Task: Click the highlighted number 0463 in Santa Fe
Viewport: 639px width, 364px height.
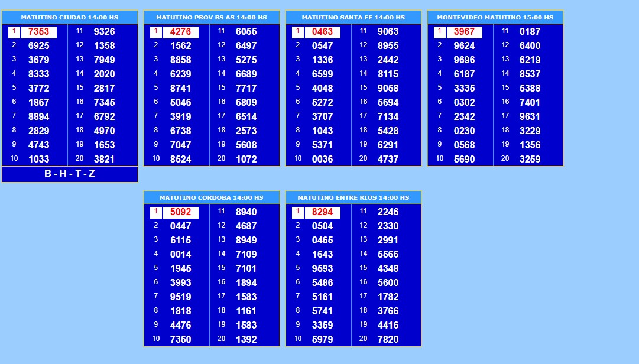Action: pos(323,32)
